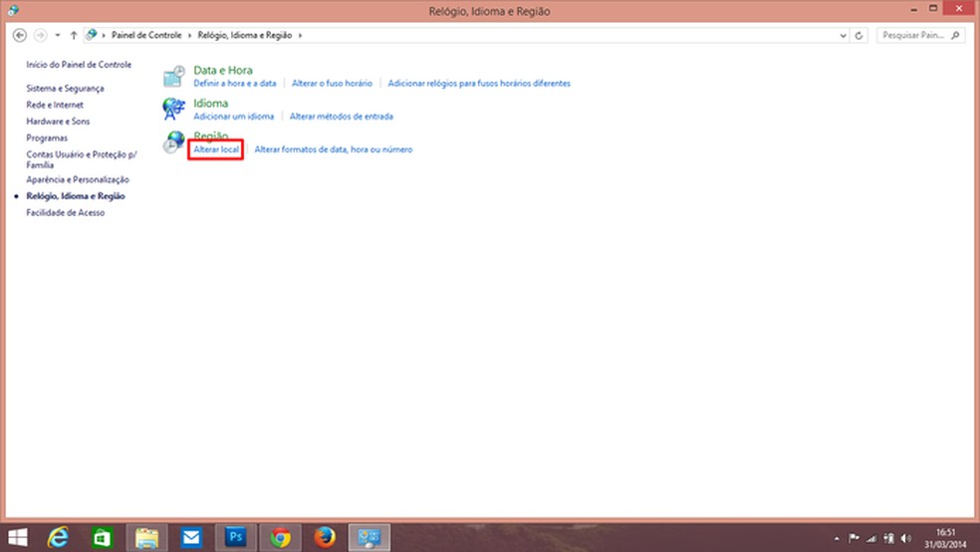
Task: Go back with the Back arrow
Action: (19, 35)
